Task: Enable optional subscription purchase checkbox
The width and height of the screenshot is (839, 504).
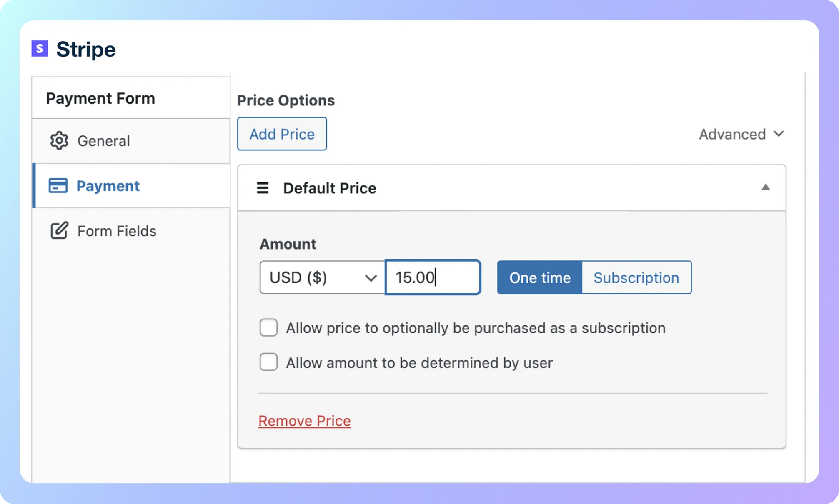Action: tap(268, 328)
